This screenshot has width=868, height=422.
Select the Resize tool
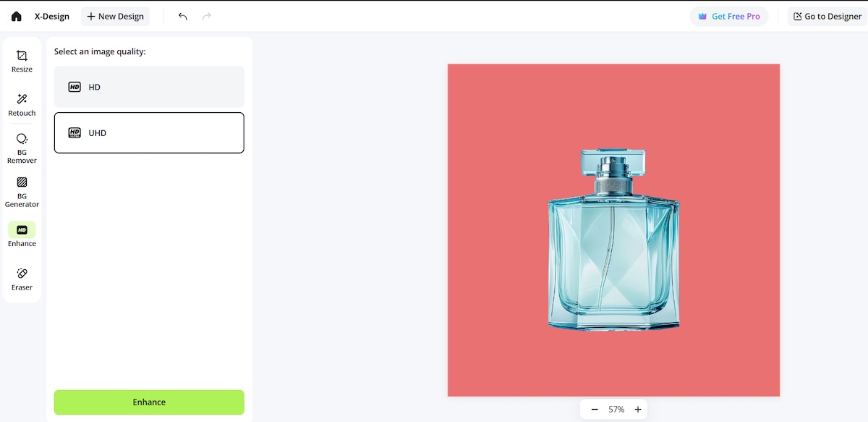22,62
